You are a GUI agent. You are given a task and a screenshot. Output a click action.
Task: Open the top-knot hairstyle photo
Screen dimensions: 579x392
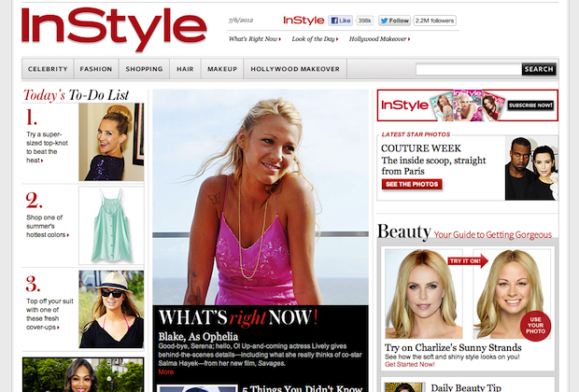111,142
